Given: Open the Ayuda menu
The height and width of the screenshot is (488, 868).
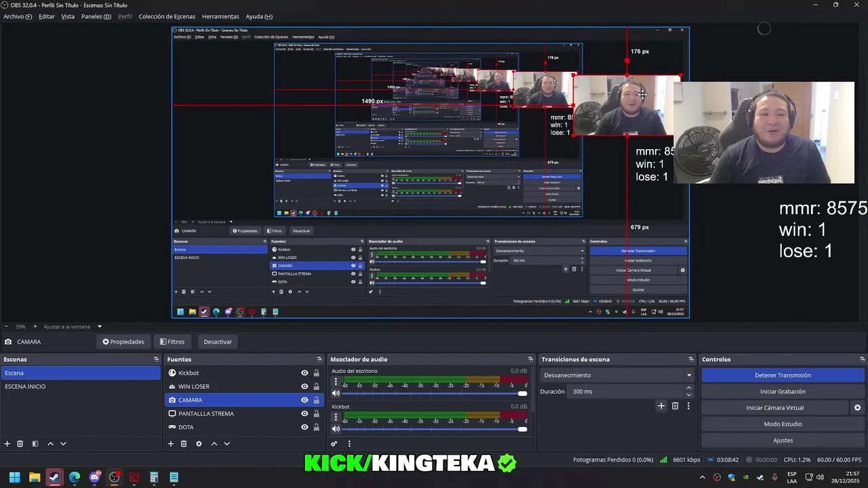Looking at the screenshot, I should pyautogui.click(x=259, y=16).
